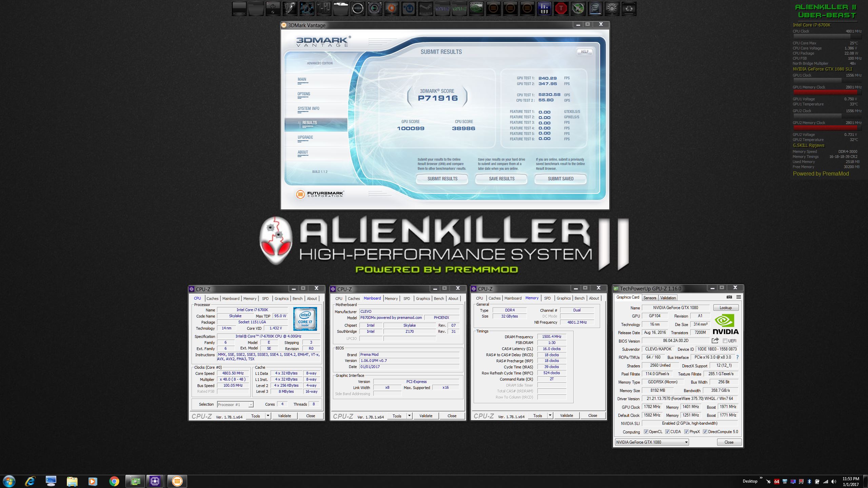Switch to the 3DMark Vantage taskbar button

point(177,481)
